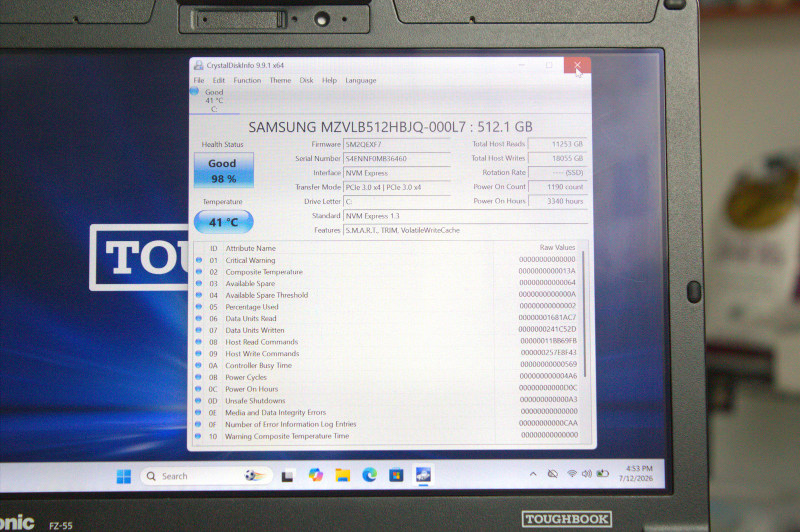Click the Serial Number field S4ENNF0MB36460
The width and height of the screenshot is (800, 532).
[396, 159]
